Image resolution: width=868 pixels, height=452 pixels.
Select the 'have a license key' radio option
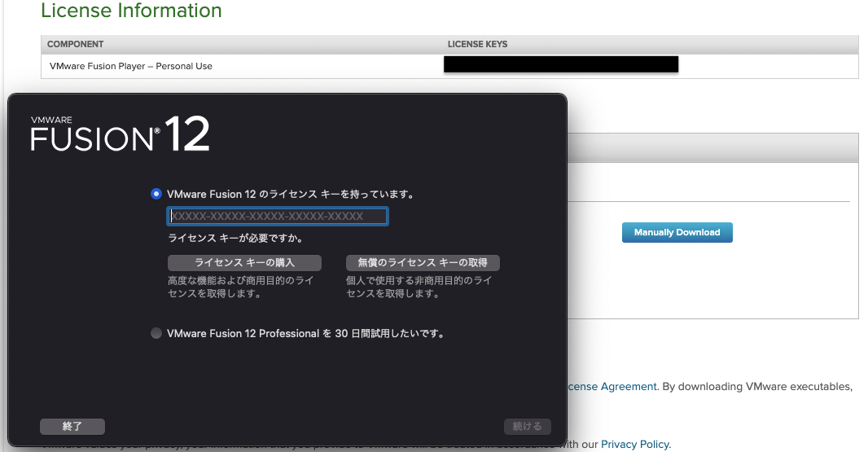[x=156, y=194]
